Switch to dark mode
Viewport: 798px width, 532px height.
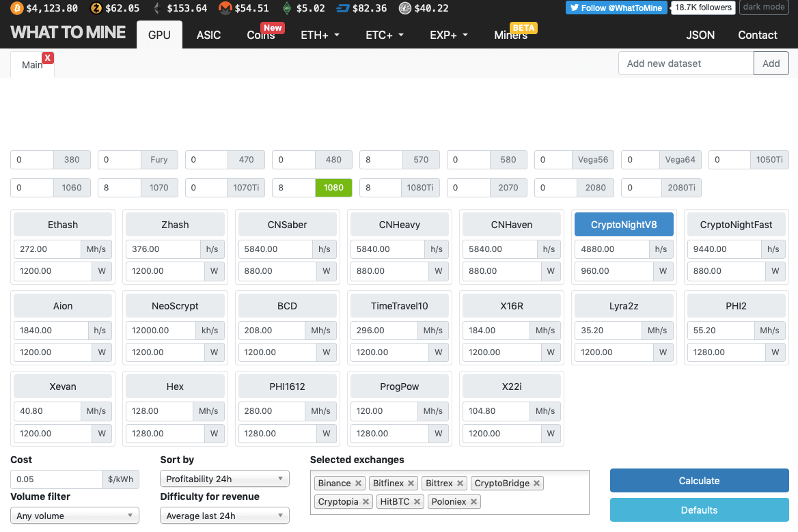pos(764,8)
